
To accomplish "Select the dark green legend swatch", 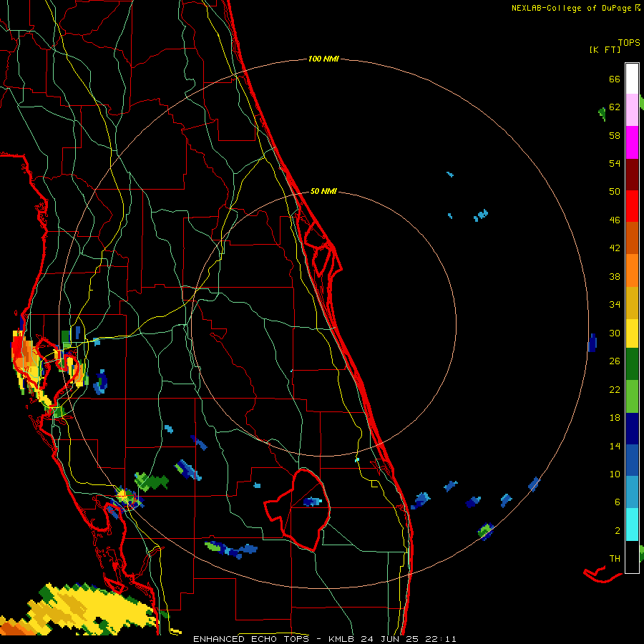I will (x=632, y=364).
